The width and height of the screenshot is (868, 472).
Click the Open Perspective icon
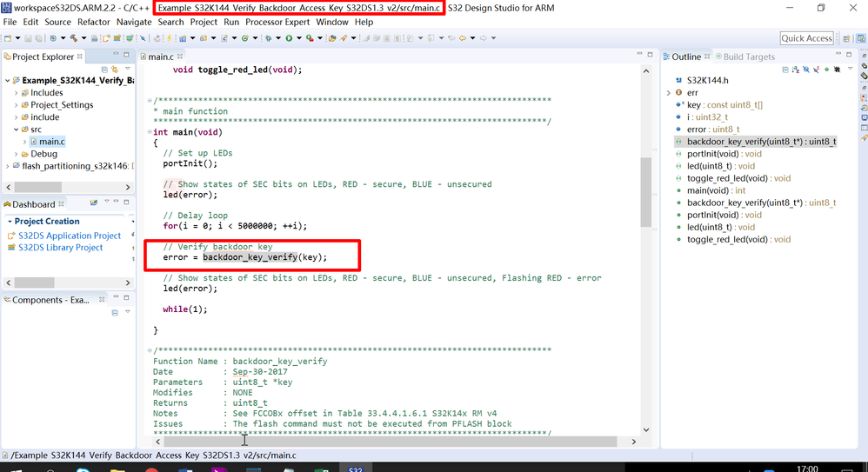click(846, 39)
